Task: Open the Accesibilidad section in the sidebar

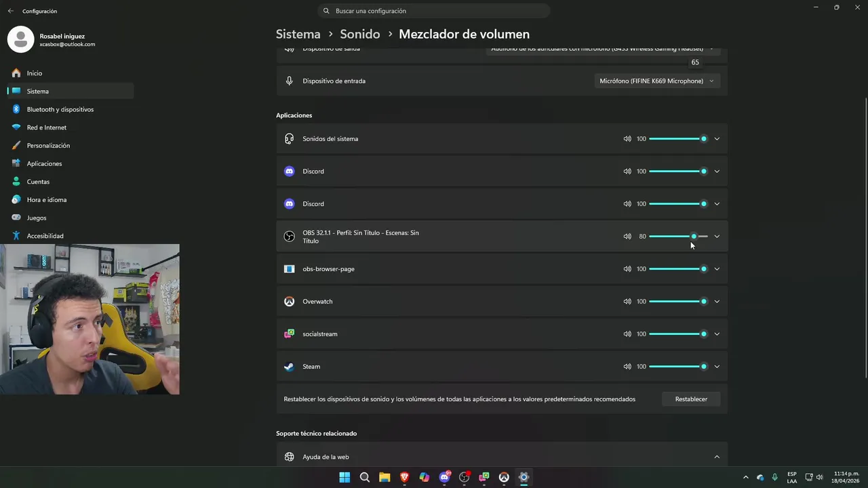Action: [x=71, y=236]
